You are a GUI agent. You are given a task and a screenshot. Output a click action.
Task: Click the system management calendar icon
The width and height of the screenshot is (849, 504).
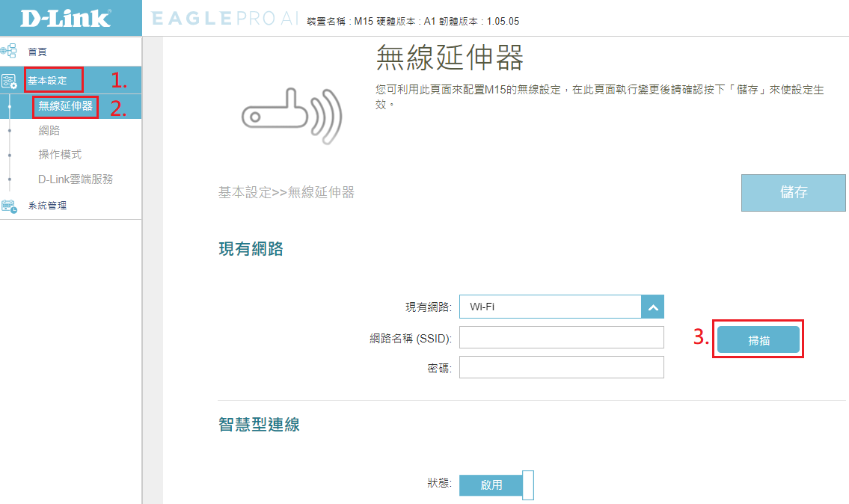pos(9,206)
